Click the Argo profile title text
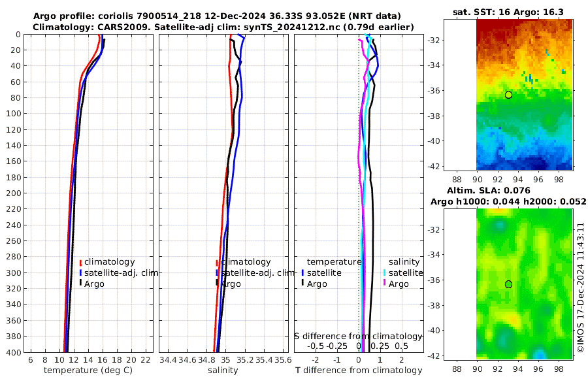588x379 pixels. 217,16
